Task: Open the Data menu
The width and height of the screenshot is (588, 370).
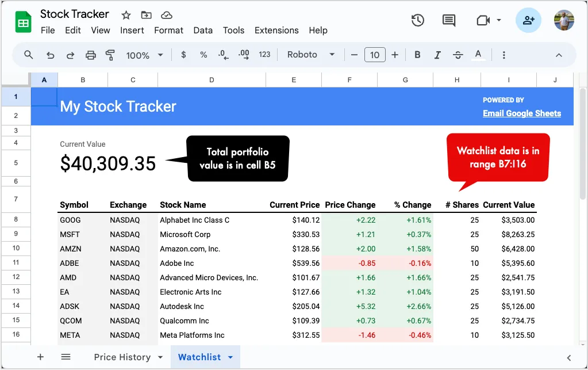Action: (203, 30)
